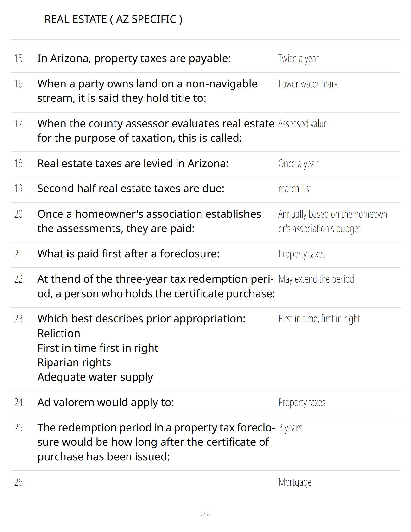
Task: Select question 24 about ad valorem
Action: 106,402
